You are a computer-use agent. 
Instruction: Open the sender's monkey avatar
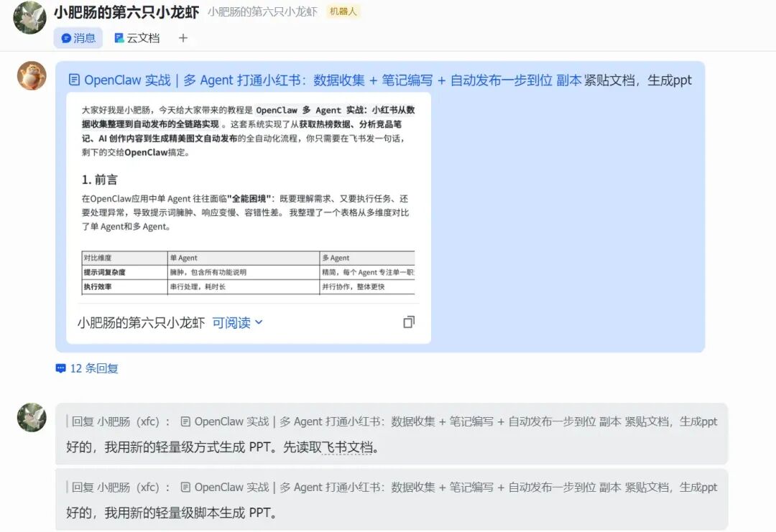pos(32,75)
